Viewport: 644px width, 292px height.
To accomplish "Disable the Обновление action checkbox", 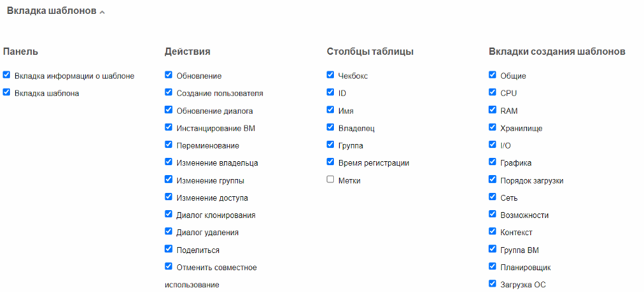I will pos(169,75).
